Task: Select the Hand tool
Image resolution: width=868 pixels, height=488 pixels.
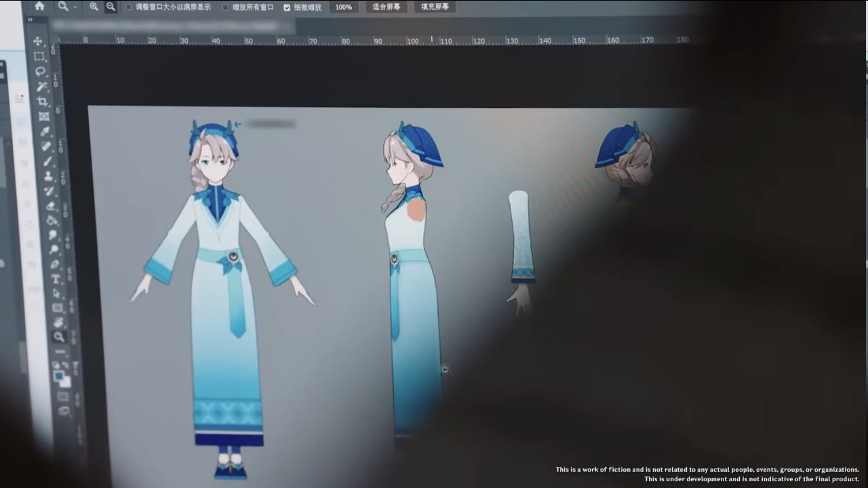Action: [x=58, y=322]
